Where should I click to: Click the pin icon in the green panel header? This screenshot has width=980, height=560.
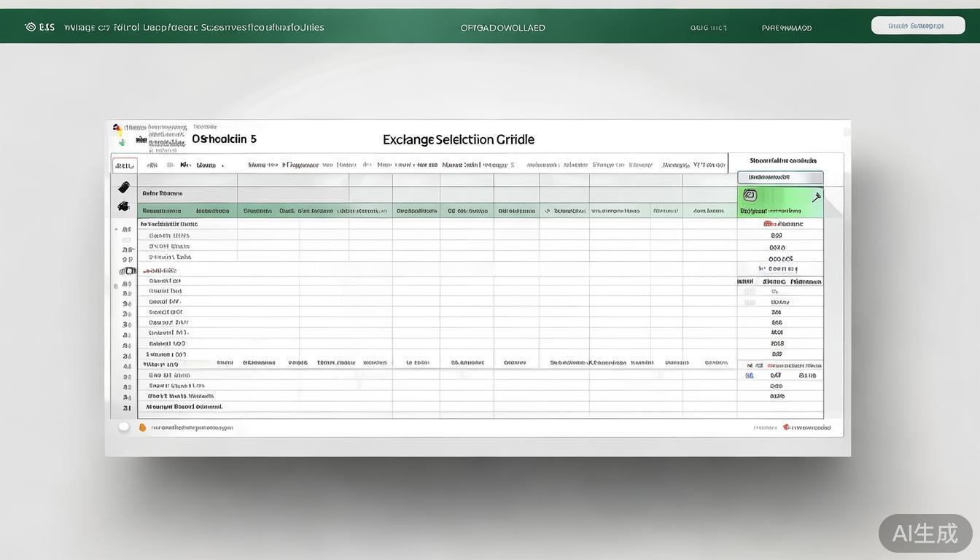coord(816,196)
